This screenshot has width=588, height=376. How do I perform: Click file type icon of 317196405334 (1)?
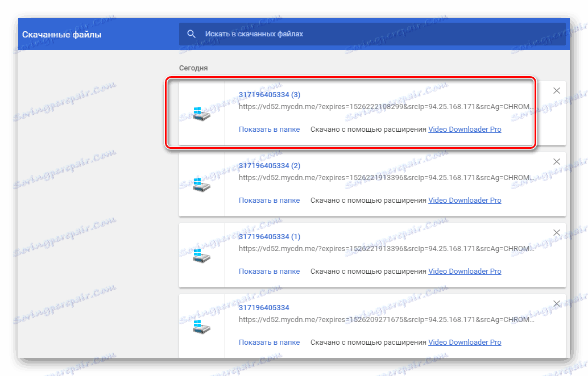[x=201, y=256]
